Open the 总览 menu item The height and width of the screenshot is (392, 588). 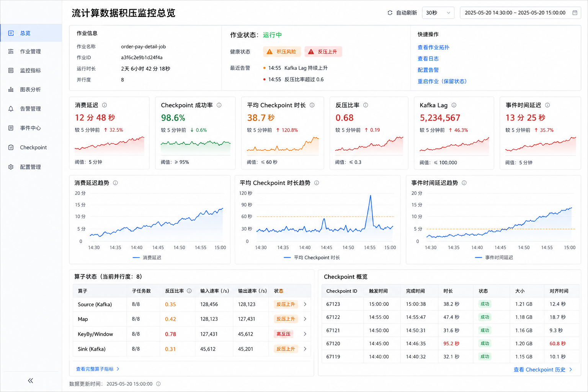pos(31,33)
